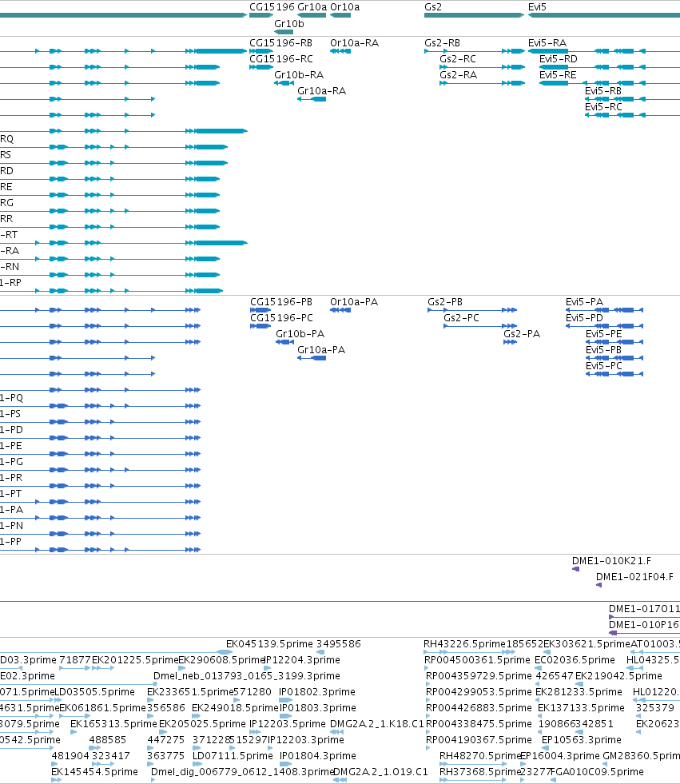Click the LD03505.5prime EST label

point(94,692)
